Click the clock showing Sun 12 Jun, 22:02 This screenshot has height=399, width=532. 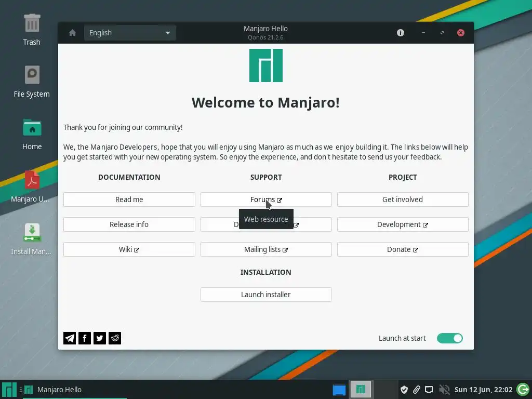[x=484, y=390]
